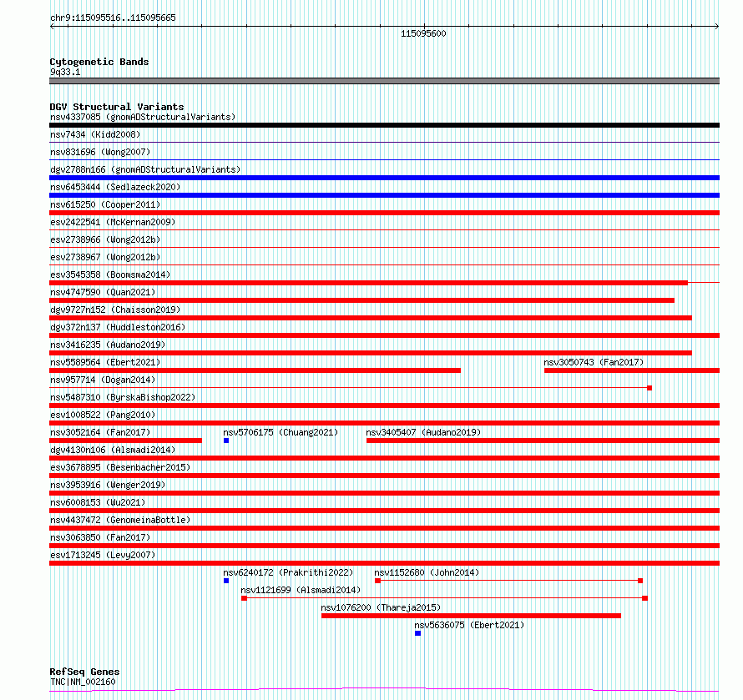Click nsv1076200 (Thareja2015) label
Screen dimensions: 743x700
pos(381,607)
